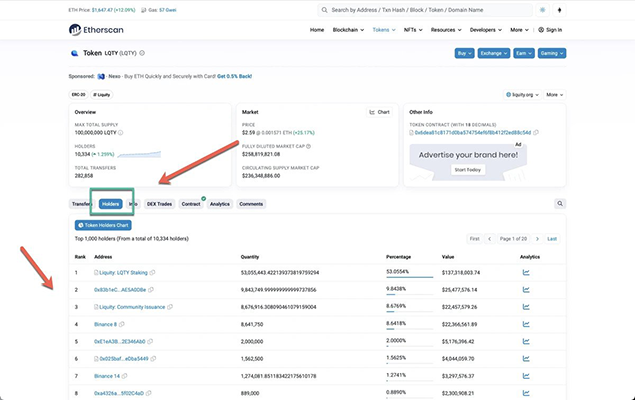635x400 pixels.
Task: Go to Last page of holders
Action: (552, 239)
